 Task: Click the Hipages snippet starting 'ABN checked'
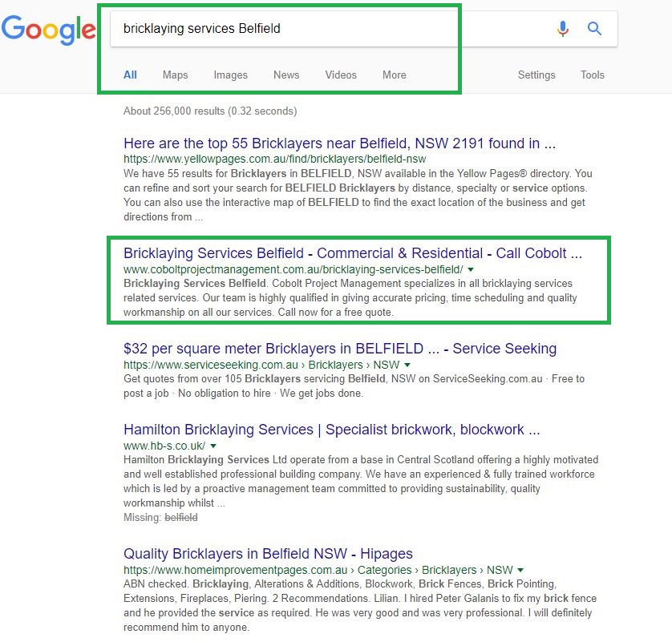360,606
